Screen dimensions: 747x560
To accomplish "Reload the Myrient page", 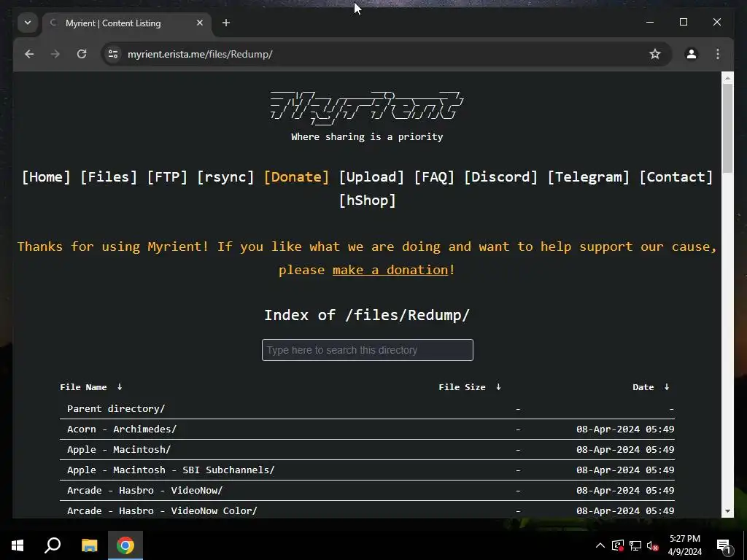I will point(82,54).
